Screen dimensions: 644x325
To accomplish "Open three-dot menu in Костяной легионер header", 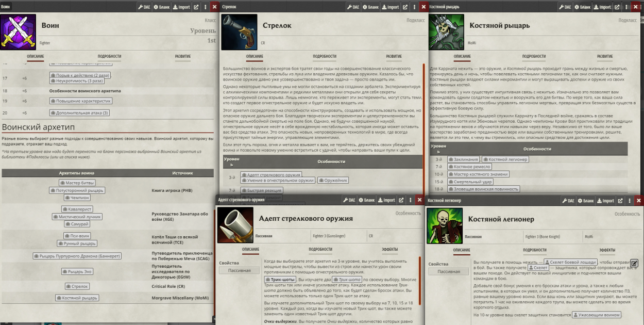I will tap(629, 200).
